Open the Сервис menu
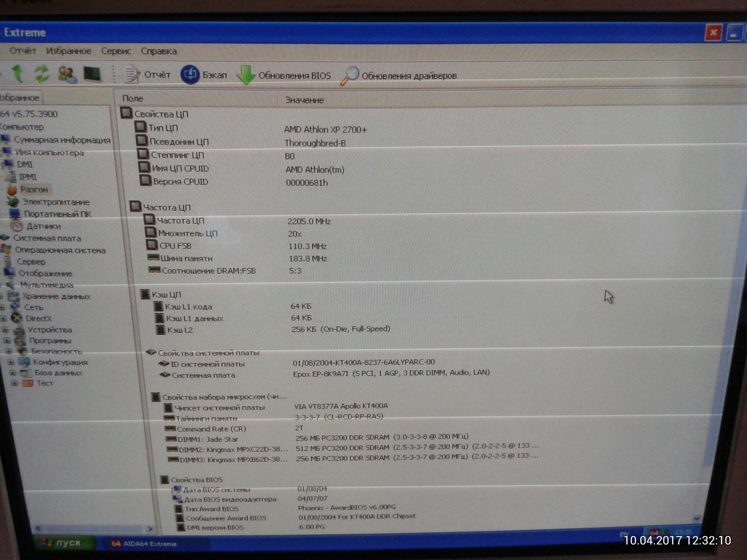This screenshot has width=747, height=560. coord(116,51)
